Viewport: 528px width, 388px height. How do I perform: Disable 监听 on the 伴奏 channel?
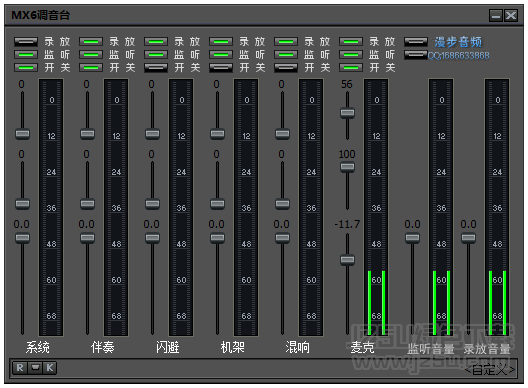tap(91, 55)
